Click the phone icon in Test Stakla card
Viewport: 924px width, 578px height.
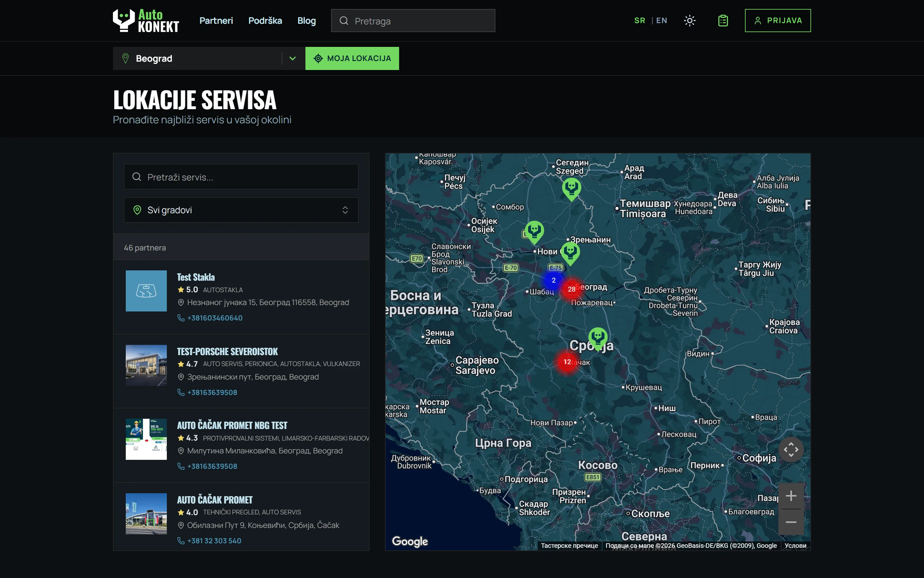(181, 318)
